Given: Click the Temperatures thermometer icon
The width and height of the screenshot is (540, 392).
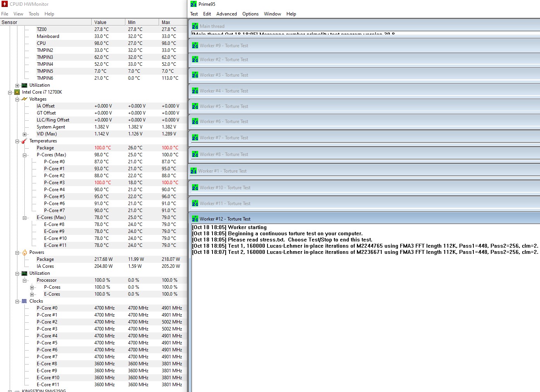Looking at the screenshot, I should pos(24,141).
